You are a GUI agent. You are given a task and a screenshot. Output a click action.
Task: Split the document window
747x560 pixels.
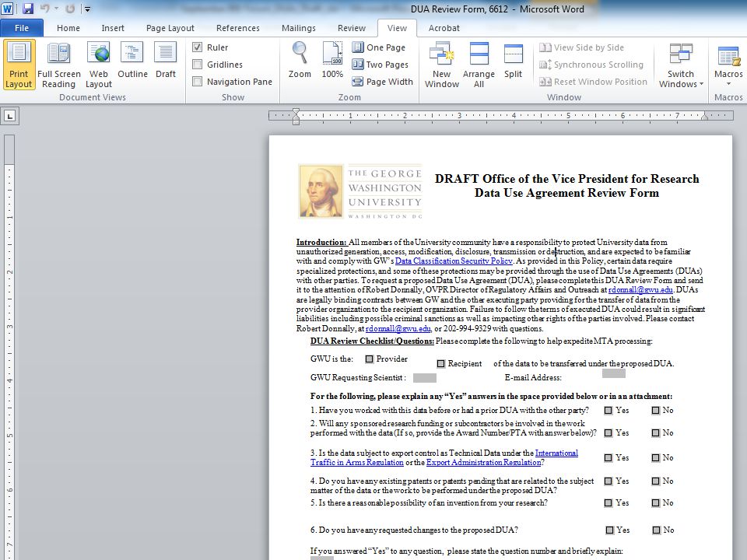[513, 60]
